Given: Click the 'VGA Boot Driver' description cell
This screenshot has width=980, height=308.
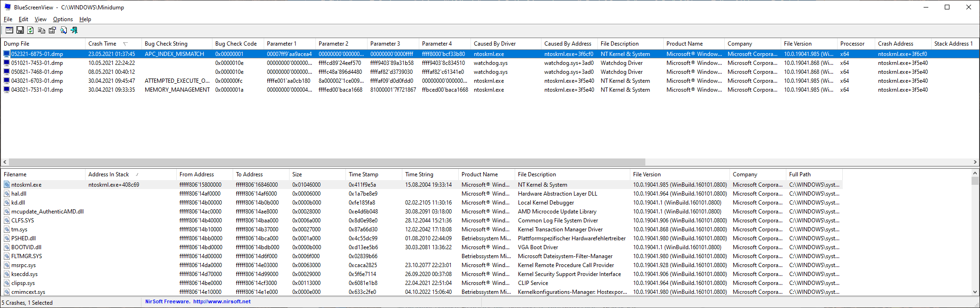Looking at the screenshot, I should pos(538,247).
